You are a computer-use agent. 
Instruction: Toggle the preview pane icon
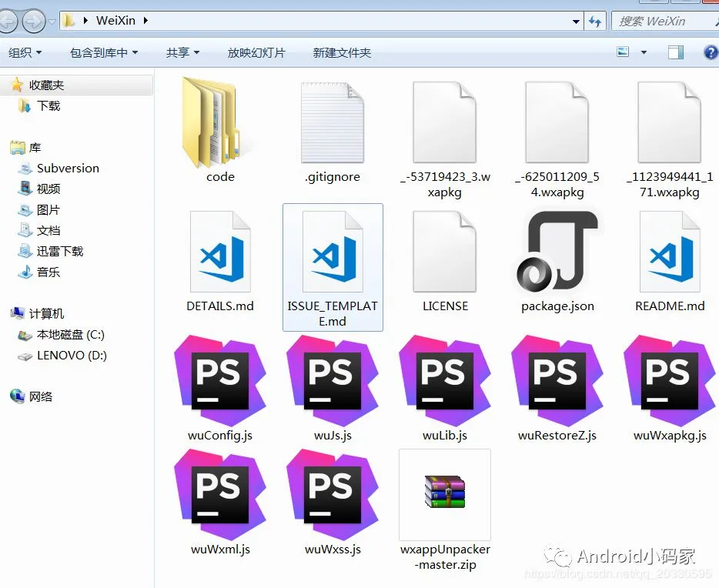pos(675,52)
